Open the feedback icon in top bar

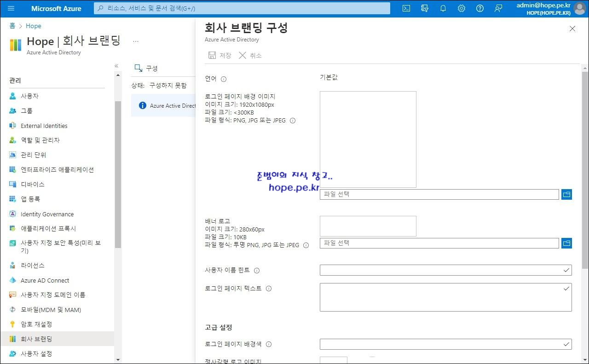pyautogui.click(x=498, y=8)
